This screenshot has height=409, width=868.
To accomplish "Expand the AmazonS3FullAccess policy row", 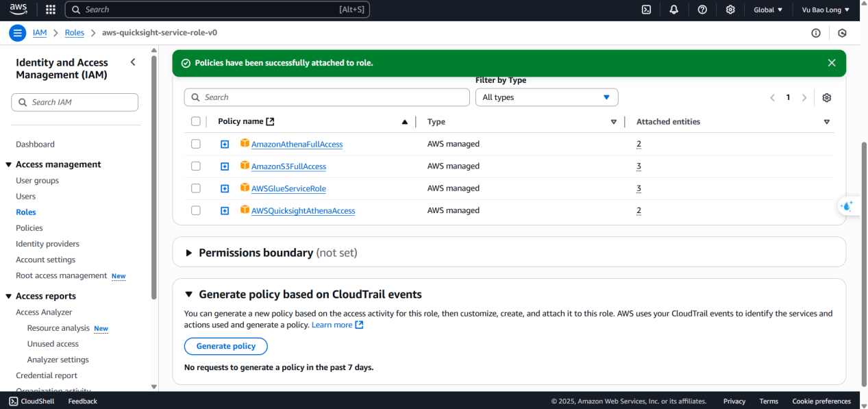I will tap(225, 166).
